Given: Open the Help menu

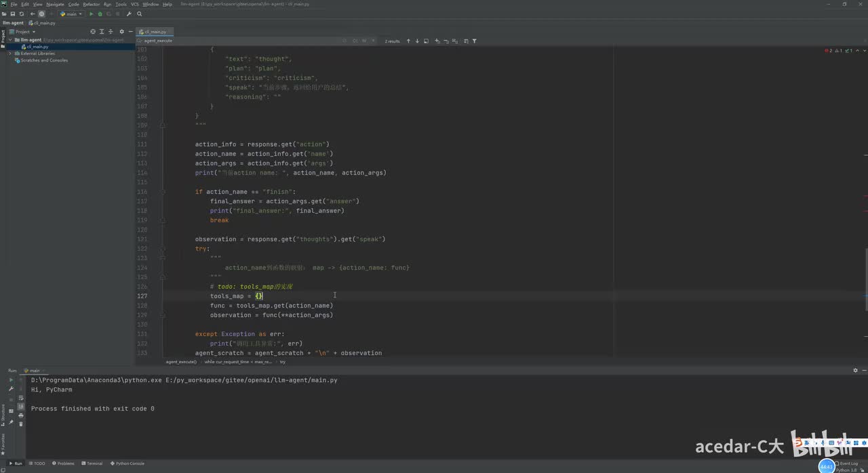Looking at the screenshot, I should [x=167, y=4].
